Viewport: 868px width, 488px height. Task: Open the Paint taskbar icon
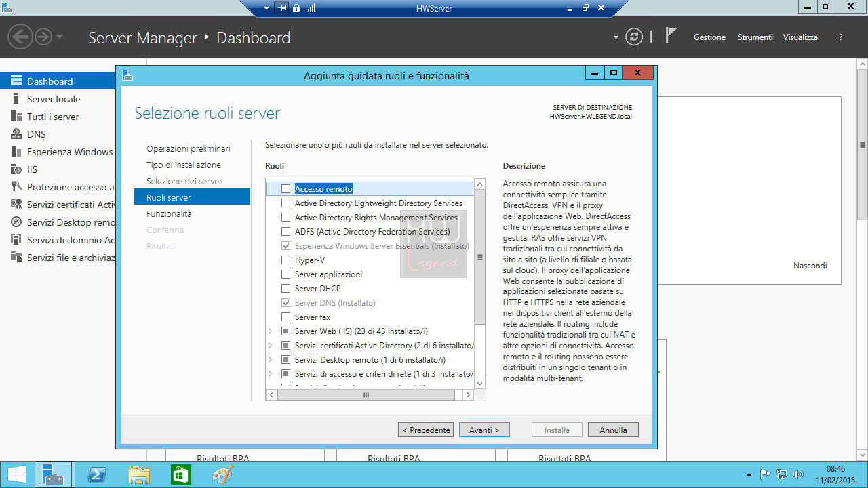pos(222,474)
